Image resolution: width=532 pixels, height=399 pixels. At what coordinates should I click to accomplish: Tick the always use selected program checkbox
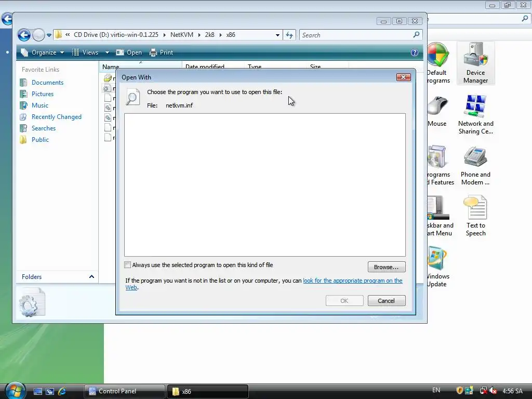point(128,265)
